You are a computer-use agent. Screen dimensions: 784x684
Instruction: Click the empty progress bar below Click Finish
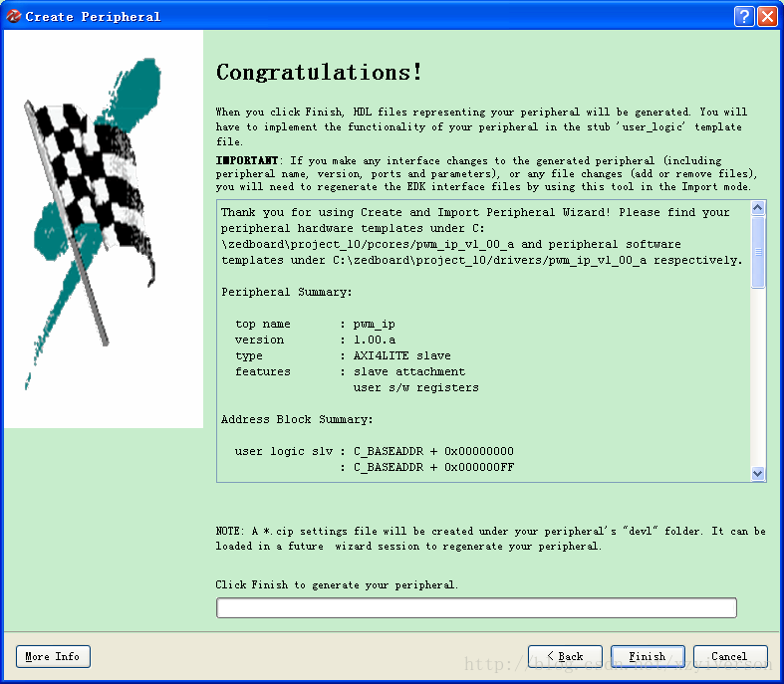(476, 607)
